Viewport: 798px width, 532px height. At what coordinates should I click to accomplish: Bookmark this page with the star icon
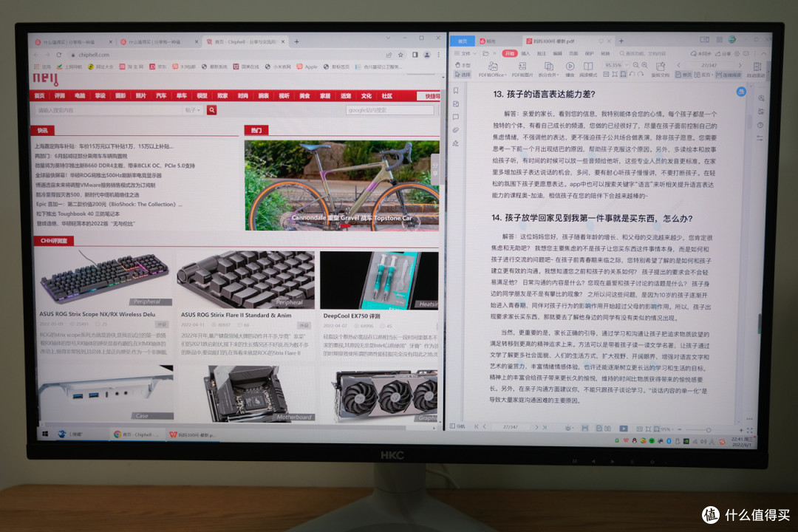(401, 55)
